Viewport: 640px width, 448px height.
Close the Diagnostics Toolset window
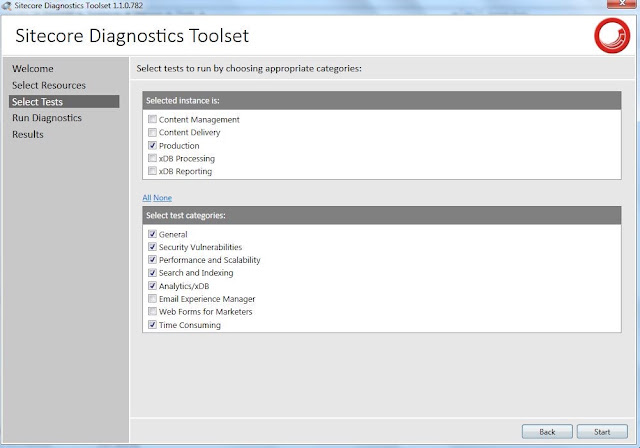tap(622, 4)
